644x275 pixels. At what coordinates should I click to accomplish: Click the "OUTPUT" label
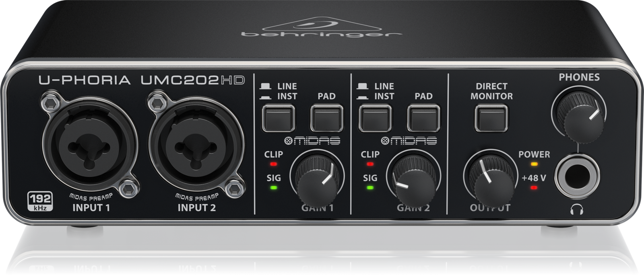[490, 208]
